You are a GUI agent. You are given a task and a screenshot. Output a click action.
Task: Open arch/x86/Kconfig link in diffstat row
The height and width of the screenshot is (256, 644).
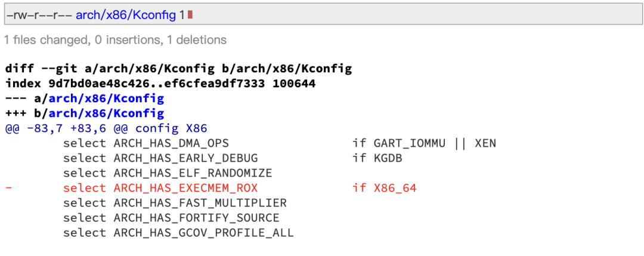[x=126, y=14]
